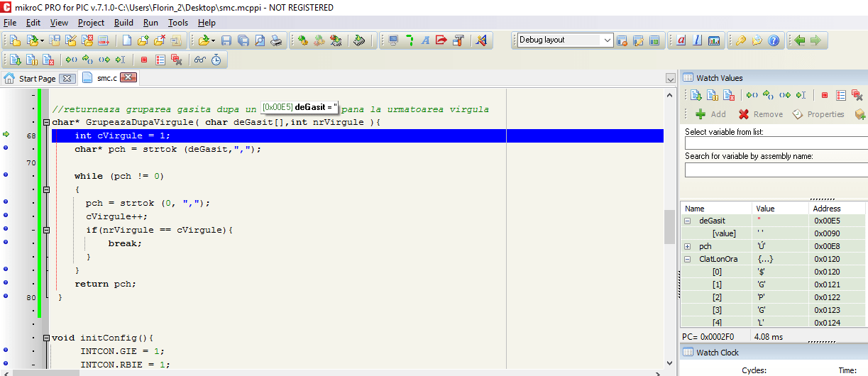Open Print Preview magnifier icon
This screenshot has width=868, height=376.
(260, 40)
